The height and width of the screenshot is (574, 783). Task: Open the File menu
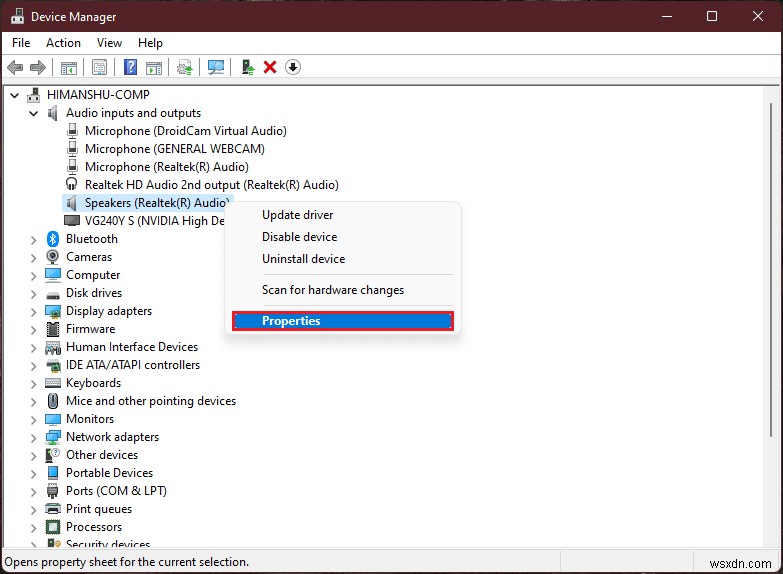[21, 43]
